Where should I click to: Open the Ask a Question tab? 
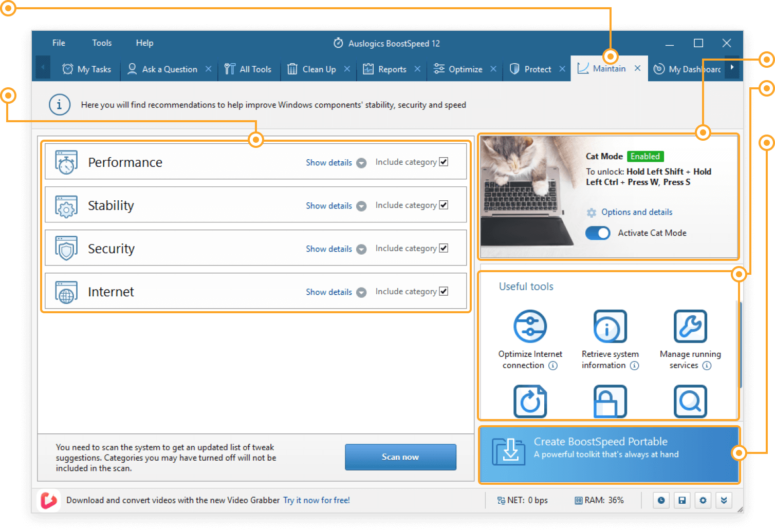(162, 69)
